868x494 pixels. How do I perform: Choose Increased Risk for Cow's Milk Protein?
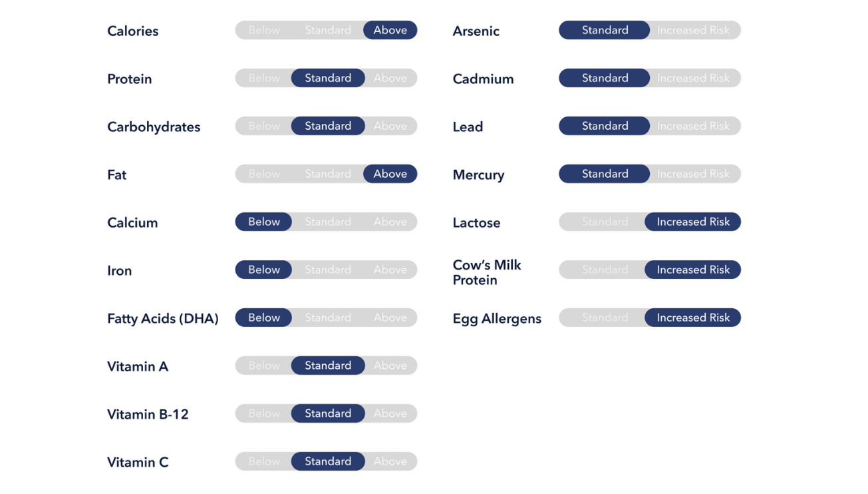[693, 270]
